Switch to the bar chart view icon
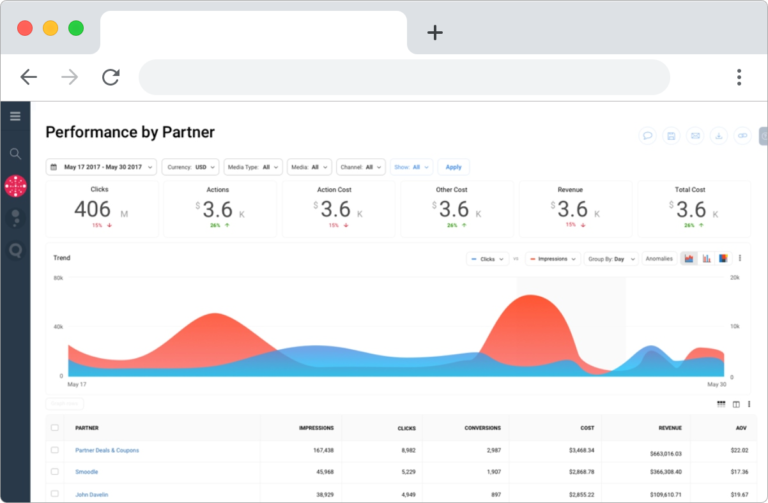Image resolution: width=768 pixels, height=503 pixels. point(706,259)
